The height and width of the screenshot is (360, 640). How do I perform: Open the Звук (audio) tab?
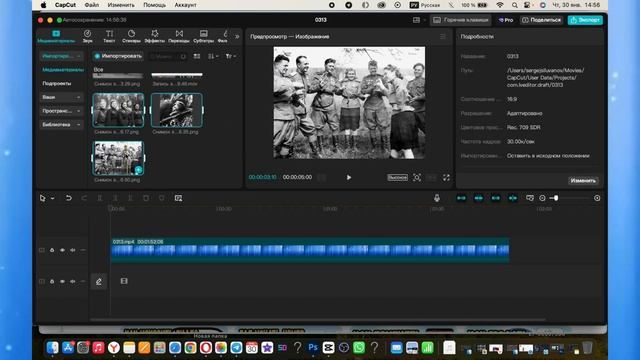tap(87, 36)
